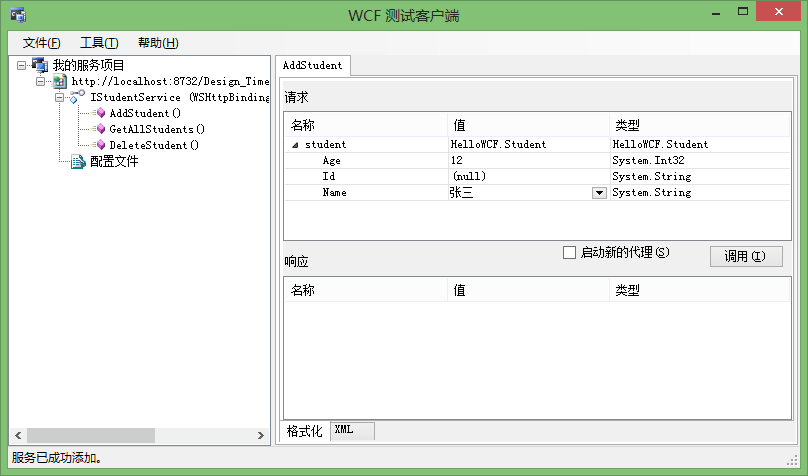
Task: Click the 调用 invoke button
Action: [x=746, y=256]
